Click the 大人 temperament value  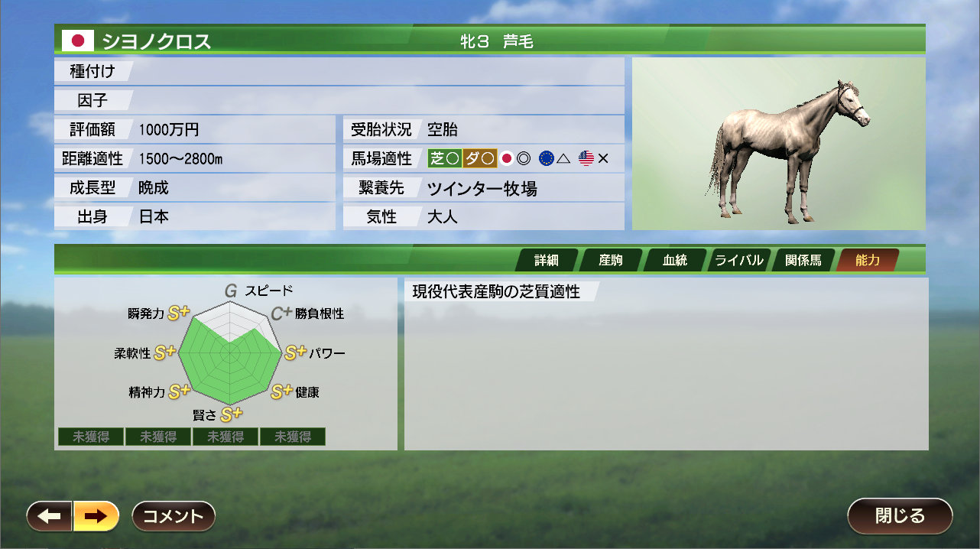pyautogui.click(x=443, y=216)
